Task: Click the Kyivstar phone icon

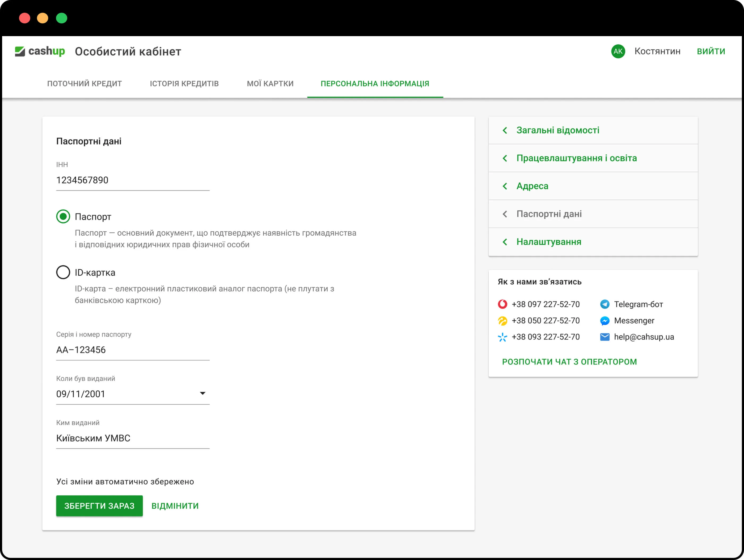Action: [x=502, y=337]
